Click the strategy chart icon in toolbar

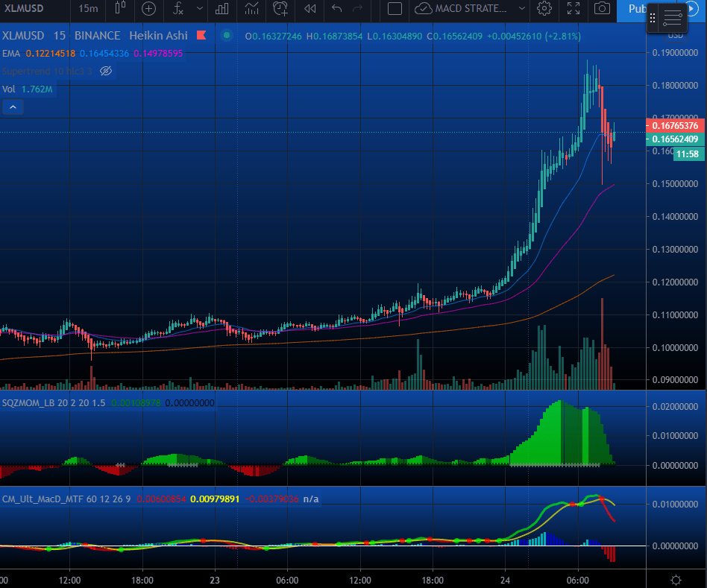(251, 8)
